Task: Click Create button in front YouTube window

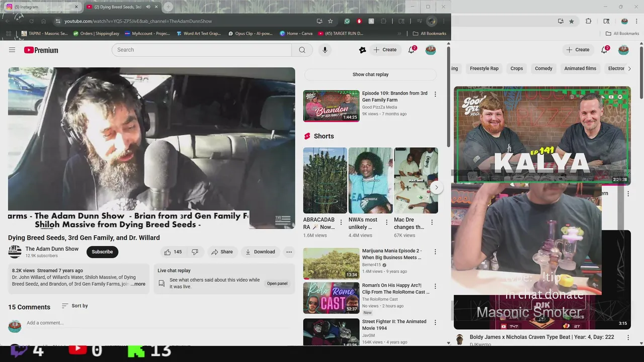Action: 385,50
